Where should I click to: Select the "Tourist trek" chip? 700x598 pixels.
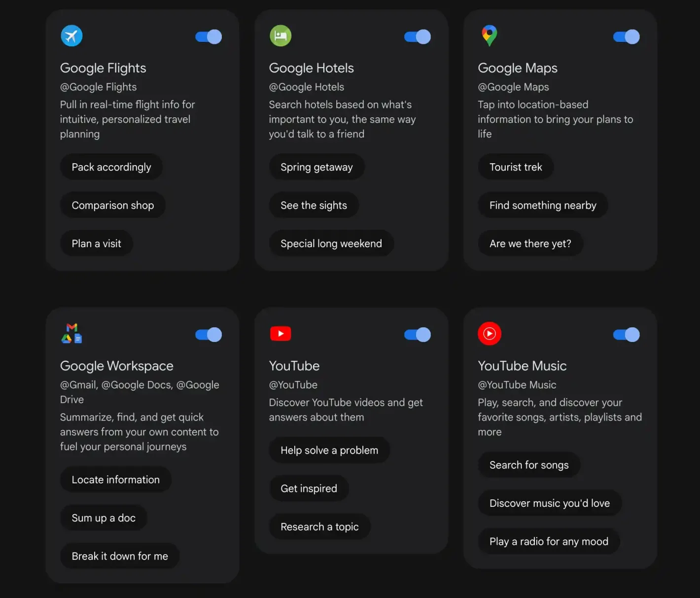pyautogui.click(x=516, y=167)
